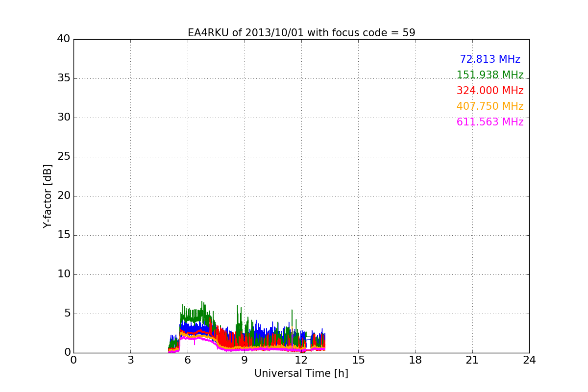The width and height of the screenshot is (588, 392).
Task: Click the x-axis tick label 3
Action: [130, 360]
